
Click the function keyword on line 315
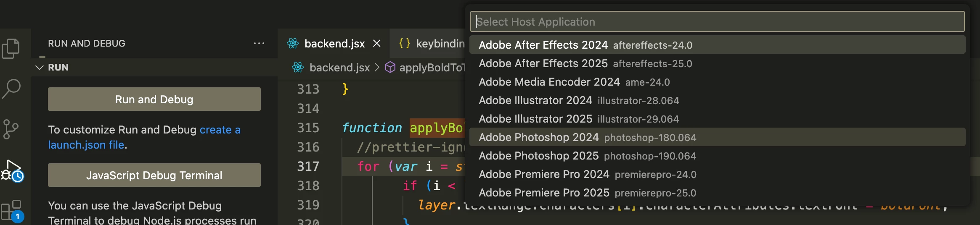(x=372, y=128)
